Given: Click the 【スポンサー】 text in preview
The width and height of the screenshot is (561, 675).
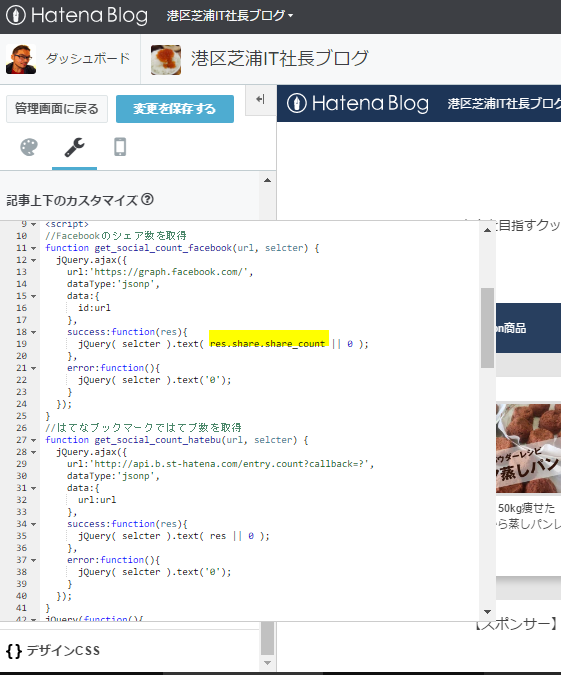Looking at the screenshot, I should click(518, 624).
